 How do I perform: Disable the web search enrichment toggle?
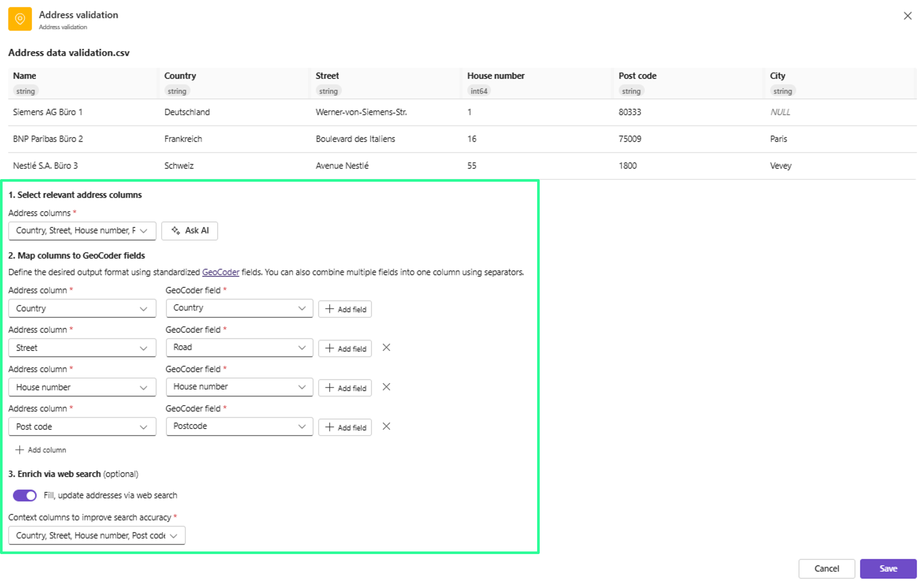click(x=25, y=495)
